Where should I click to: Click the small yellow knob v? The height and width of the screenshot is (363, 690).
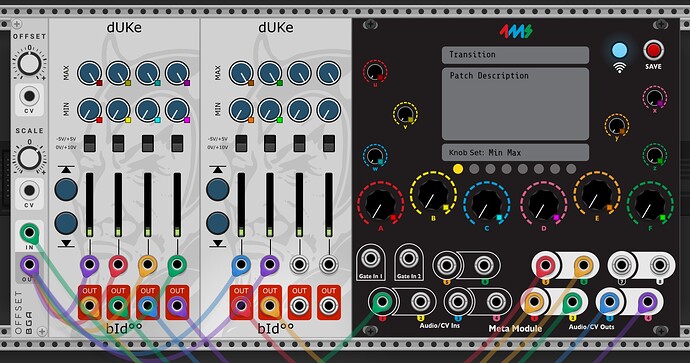[405, 114]
